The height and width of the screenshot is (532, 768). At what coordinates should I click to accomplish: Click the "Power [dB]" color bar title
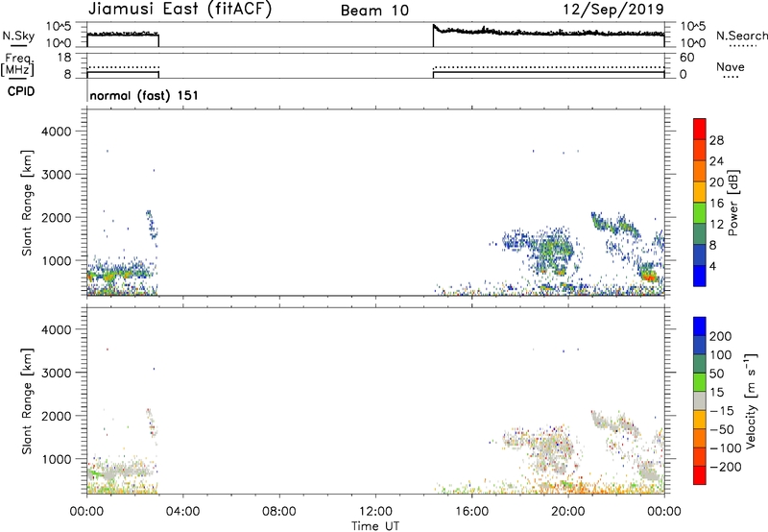pos(732,204)
